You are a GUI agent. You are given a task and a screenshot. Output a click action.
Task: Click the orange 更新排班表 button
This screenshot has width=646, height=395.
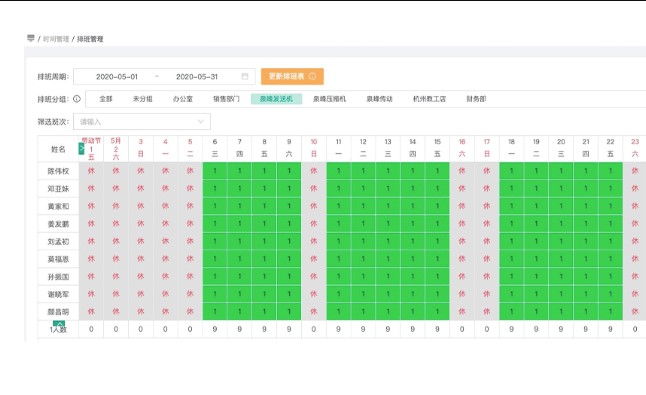[292, 77]
